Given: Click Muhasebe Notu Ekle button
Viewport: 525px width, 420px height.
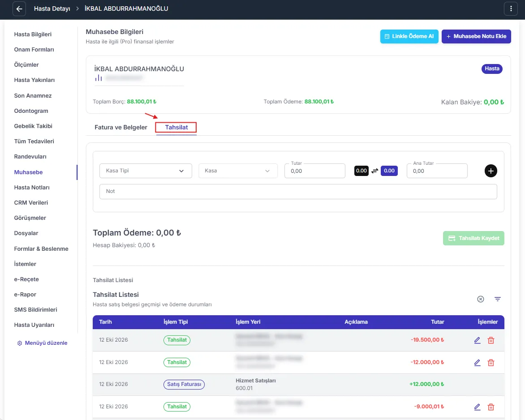Looking at the screenshot, I should point(476,36).
